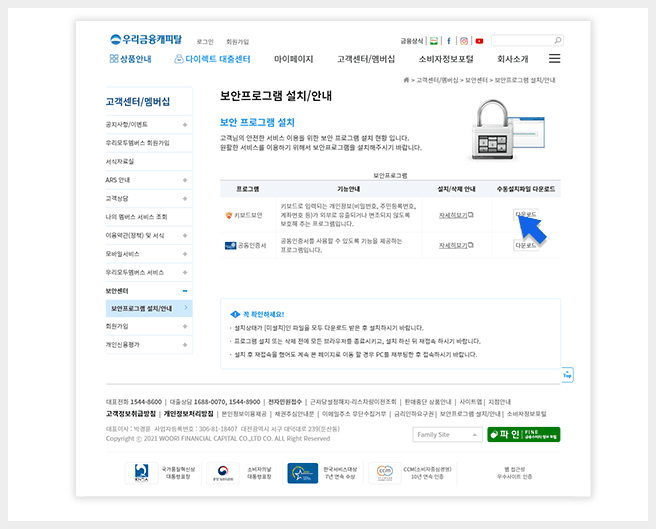This screenshot has height=529, width=656.
Task: Open 소비자정보포털 in main navigation
Action: click(x=446, y=59)
